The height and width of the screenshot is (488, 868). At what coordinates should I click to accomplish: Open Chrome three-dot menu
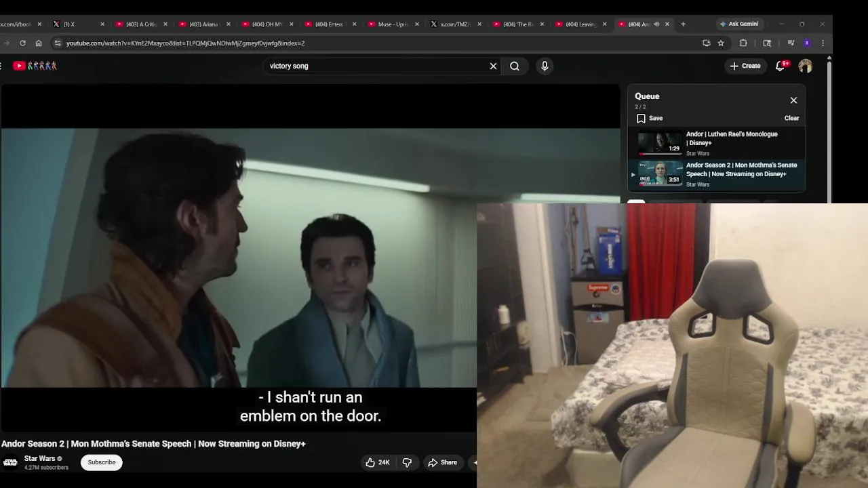click(823, 43)
